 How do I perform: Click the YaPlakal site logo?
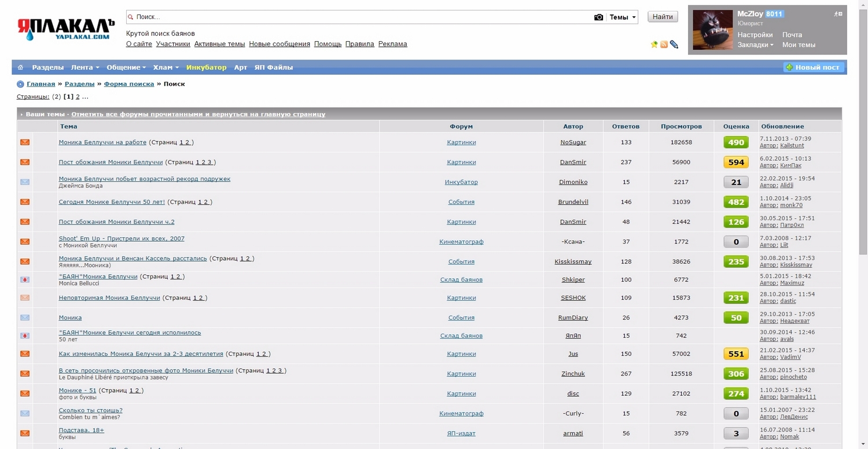click(65, 29)
